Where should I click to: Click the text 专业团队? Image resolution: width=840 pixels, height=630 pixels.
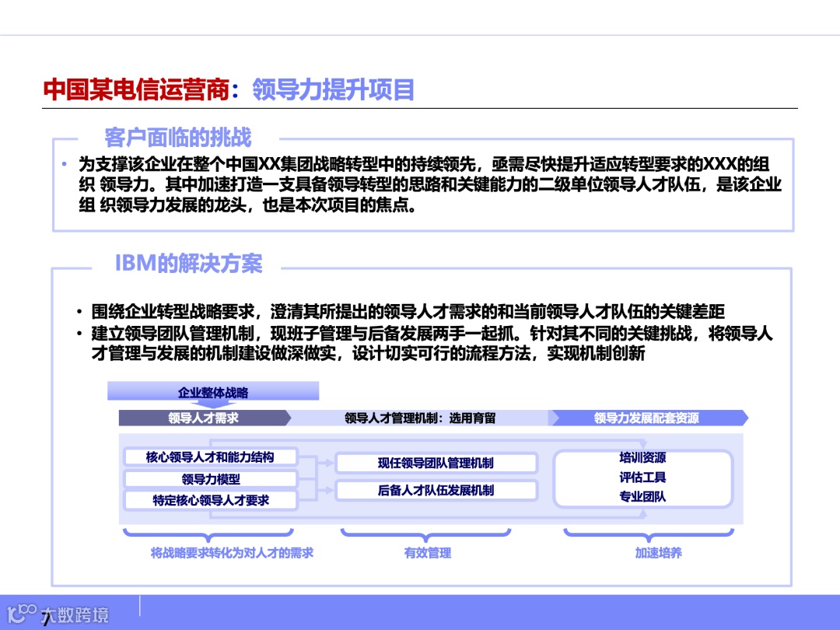(642, 496)
